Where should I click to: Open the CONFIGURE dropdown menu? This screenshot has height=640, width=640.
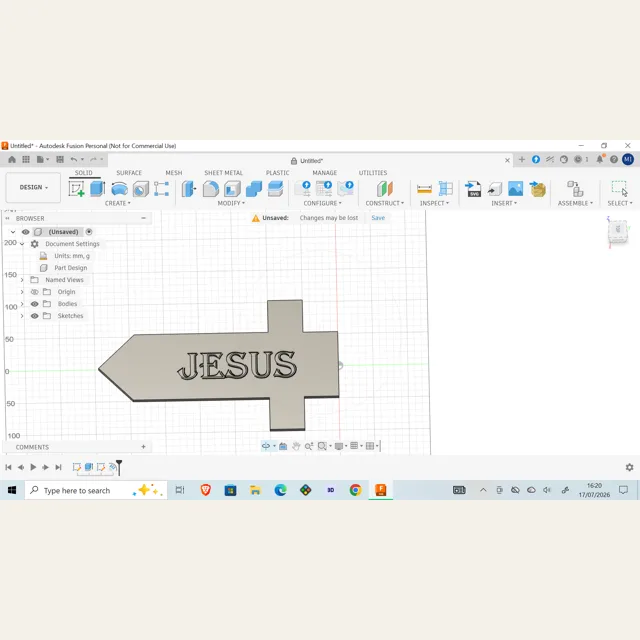click(x=322, y=203)
